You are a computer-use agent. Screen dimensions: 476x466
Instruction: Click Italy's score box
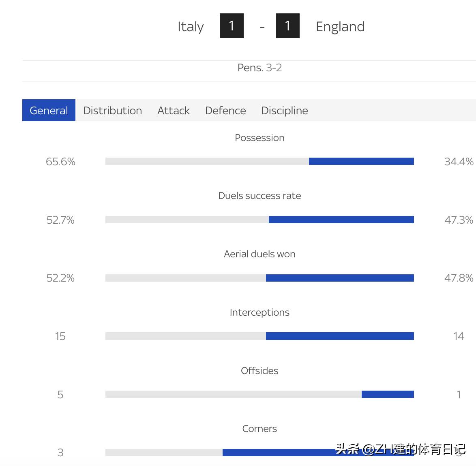[232, 26]
